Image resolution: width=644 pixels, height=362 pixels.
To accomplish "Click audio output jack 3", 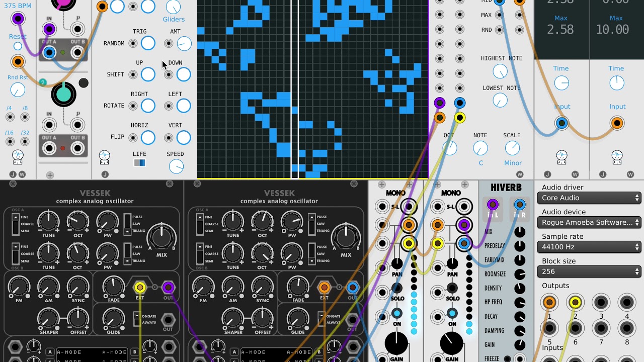I will tap(601, 303).
